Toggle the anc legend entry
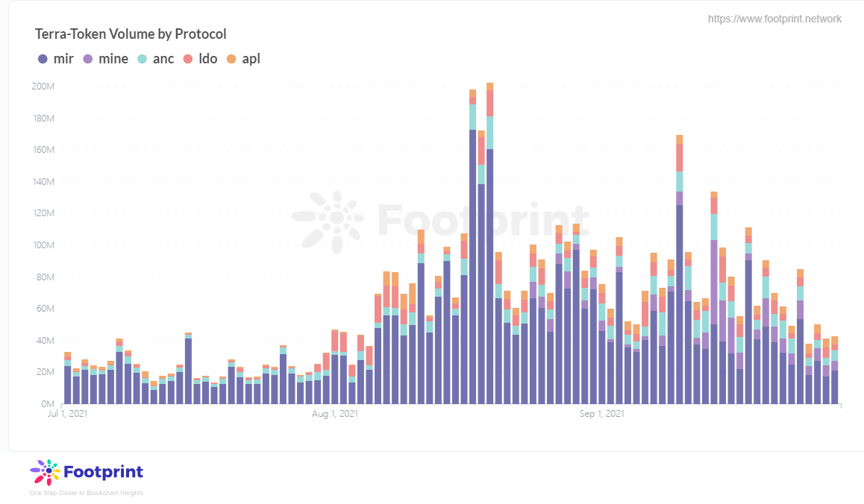 pyautogui.click(x=156, y=59)
